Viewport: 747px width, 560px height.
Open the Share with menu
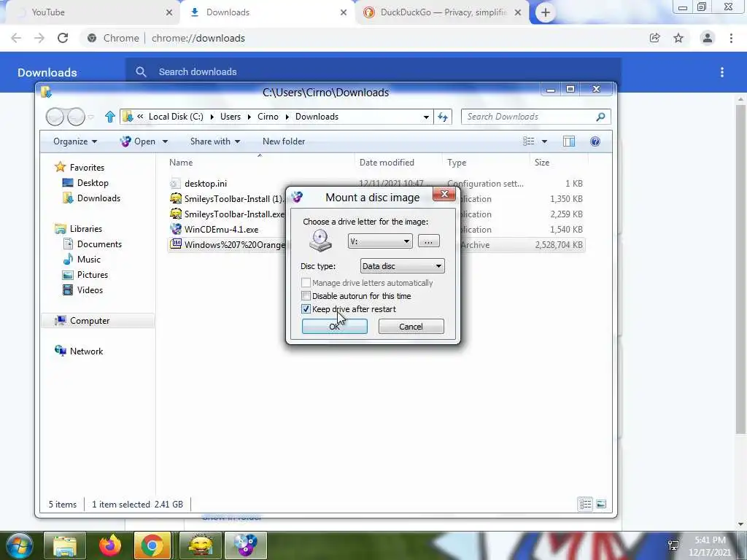(215, 141)
